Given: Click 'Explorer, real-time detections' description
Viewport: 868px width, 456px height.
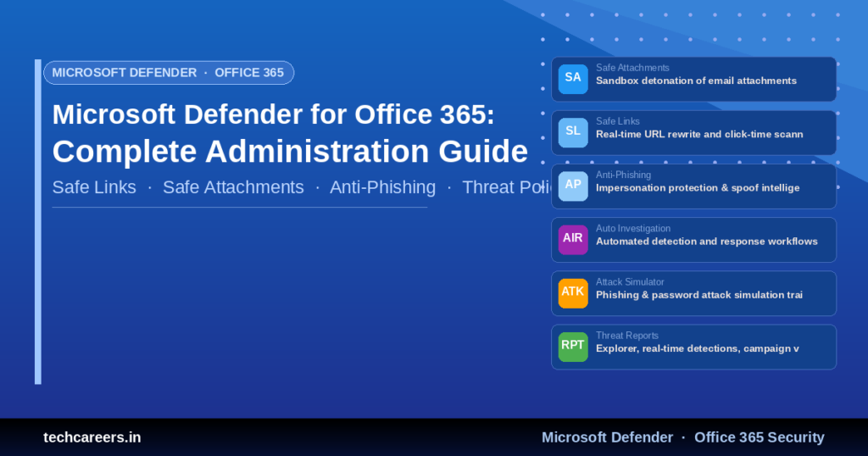Looking at the screenshot, I should click(697, 348).
